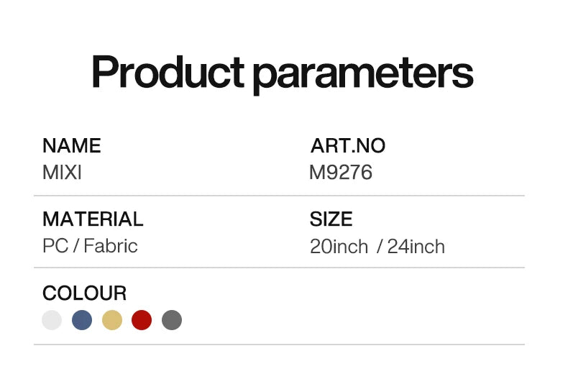Click the word 'Product' in the heading

coord(168,73)
